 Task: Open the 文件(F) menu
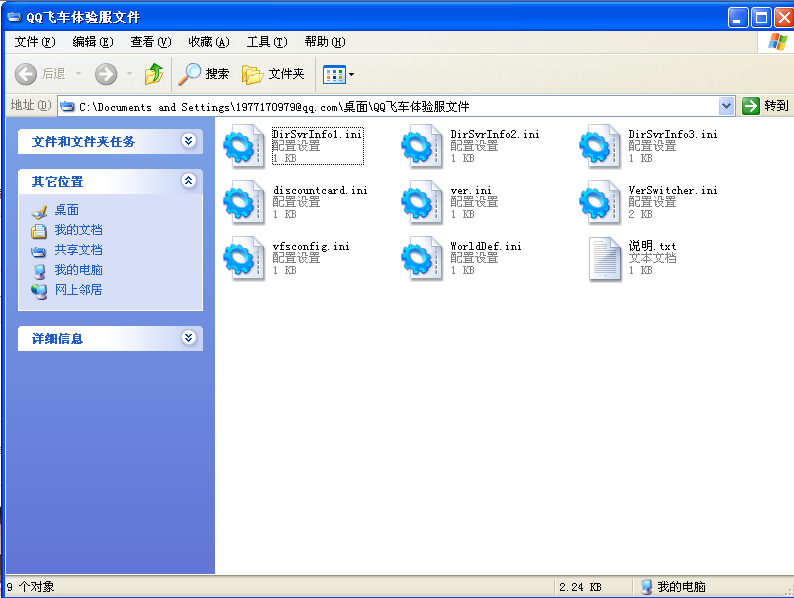click(x=34, y=42)
